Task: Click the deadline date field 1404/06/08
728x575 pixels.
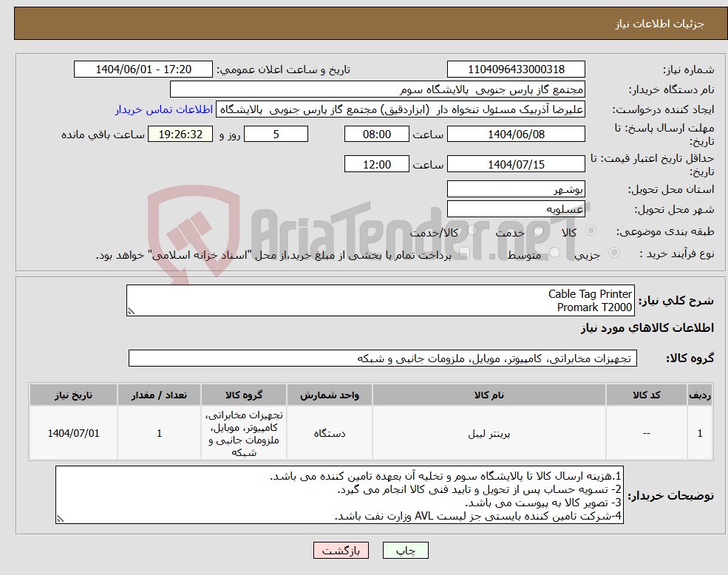Action: [515, 134]
